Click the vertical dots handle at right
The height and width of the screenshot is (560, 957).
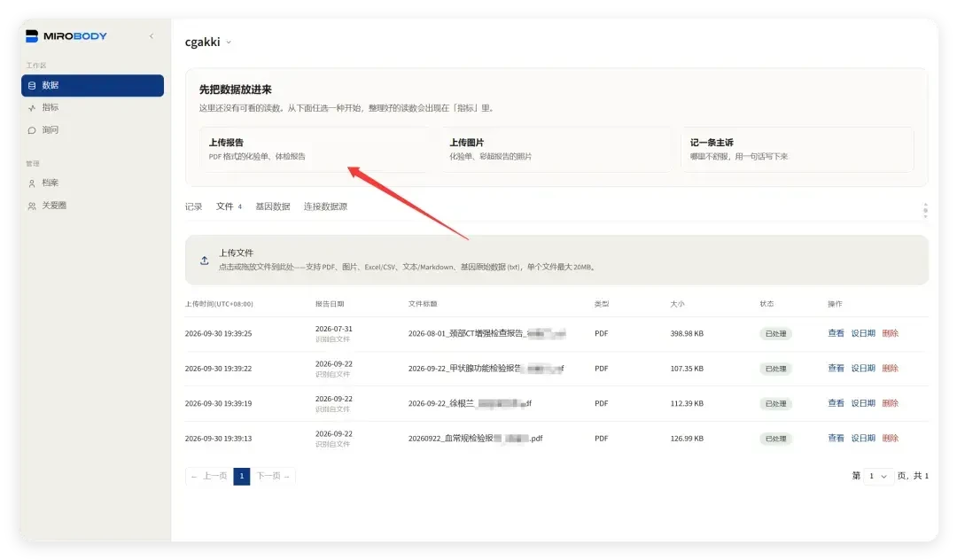pyautogui.click(x=925, y=211)
